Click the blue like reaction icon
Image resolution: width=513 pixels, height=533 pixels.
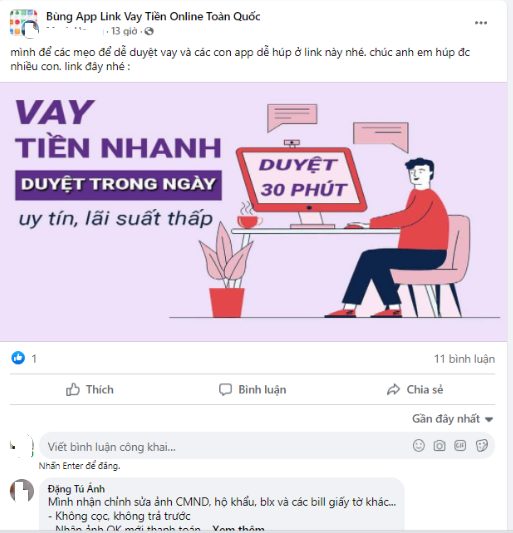click(18, 358)
